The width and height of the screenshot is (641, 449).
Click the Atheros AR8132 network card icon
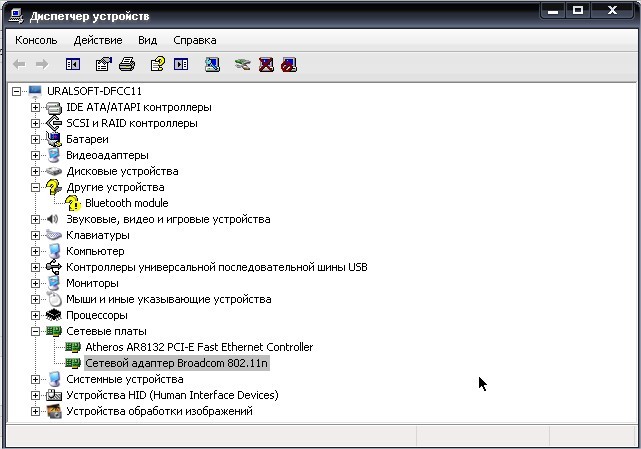point(73,347)
